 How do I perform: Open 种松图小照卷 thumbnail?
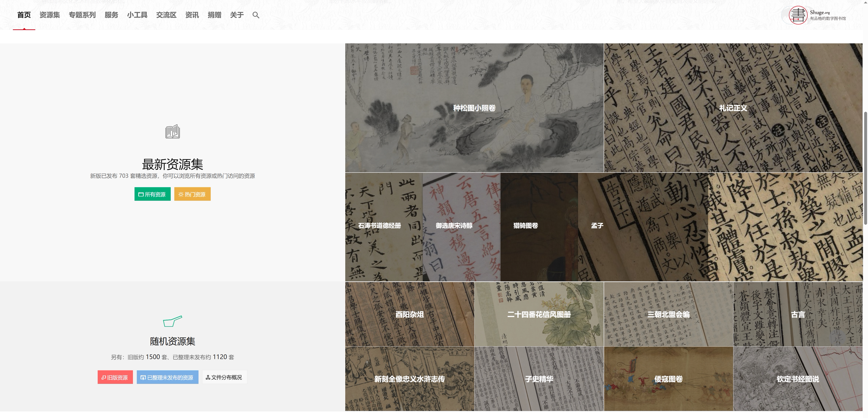tap(474, 108)
